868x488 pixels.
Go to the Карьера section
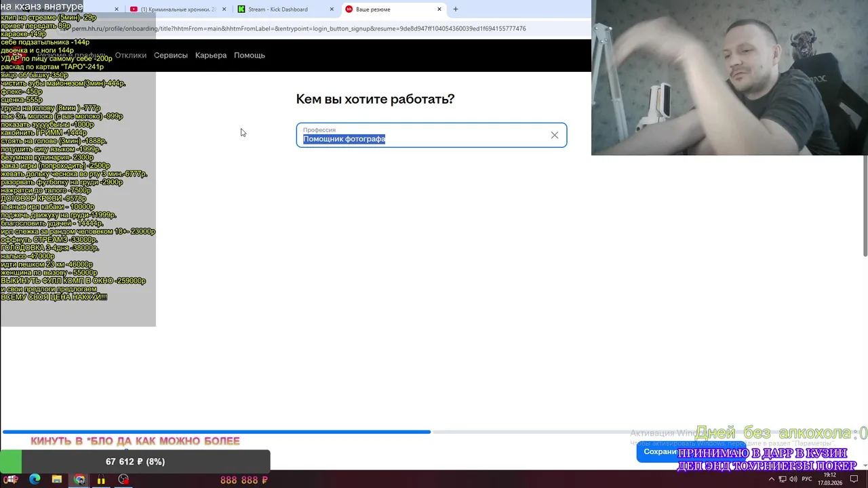(x=211, y=55)
